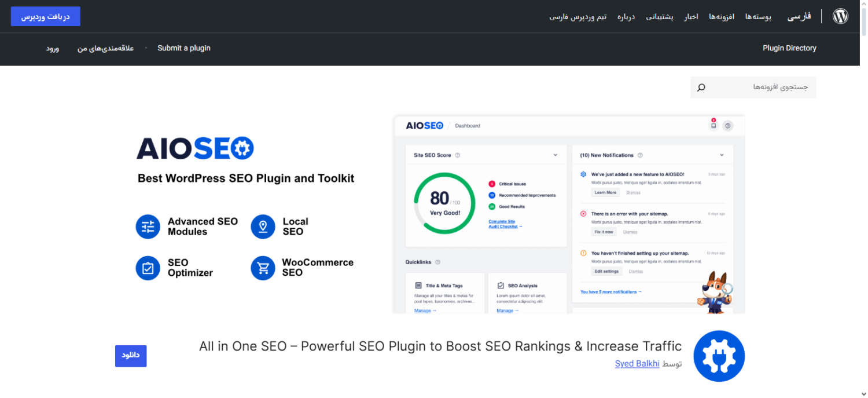The height and width of the screenshot is (398, 868).
Task: Click the AIOSEO logo in banner
Action: tap(195, 148)
